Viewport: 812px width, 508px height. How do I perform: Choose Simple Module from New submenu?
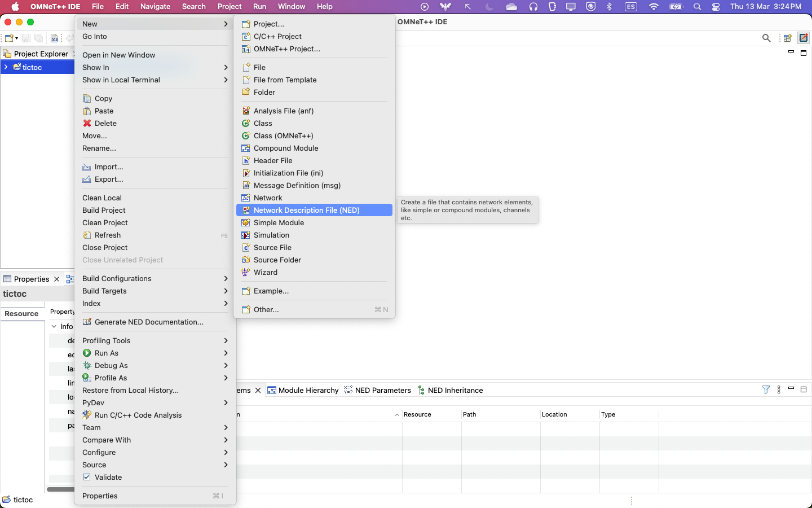pyautogui.click(x=314, y=222)
